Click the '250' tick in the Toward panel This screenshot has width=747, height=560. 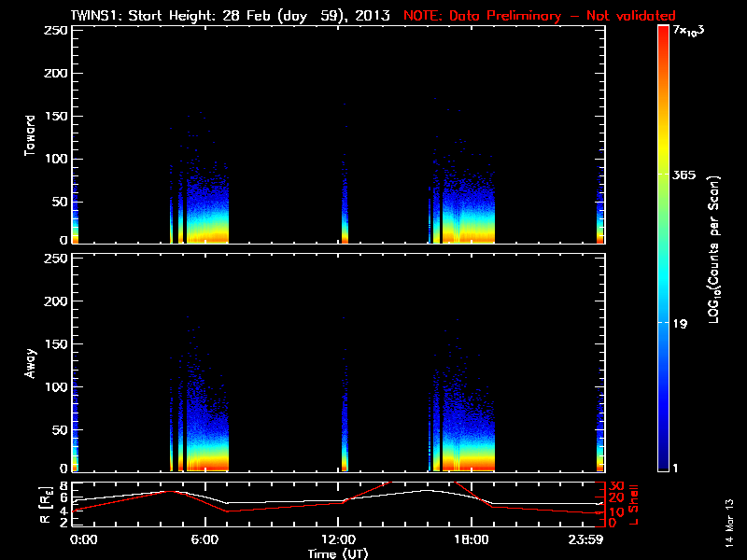55,31
